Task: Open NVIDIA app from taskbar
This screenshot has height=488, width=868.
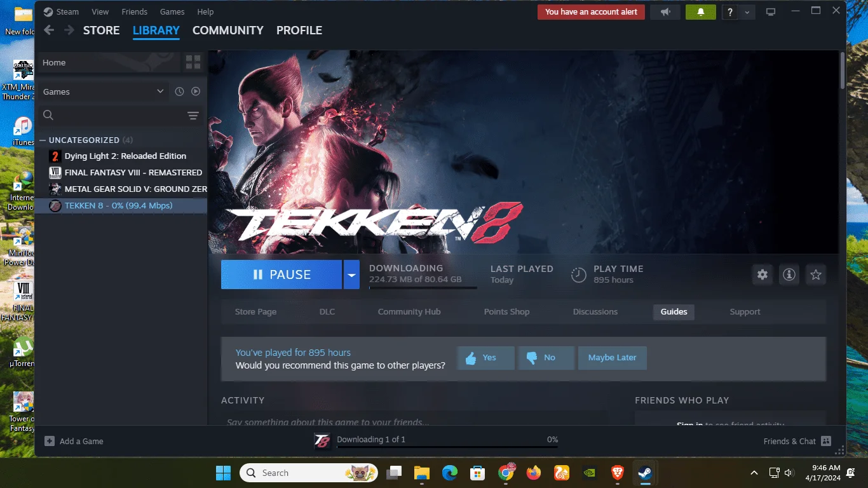Action: tap(589, 473)
